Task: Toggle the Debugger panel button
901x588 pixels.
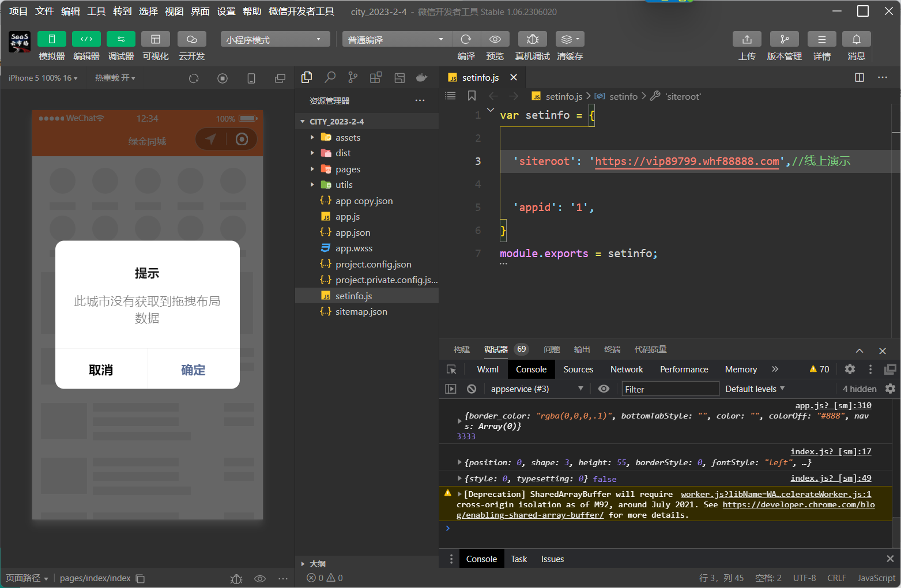Action: 121,39
